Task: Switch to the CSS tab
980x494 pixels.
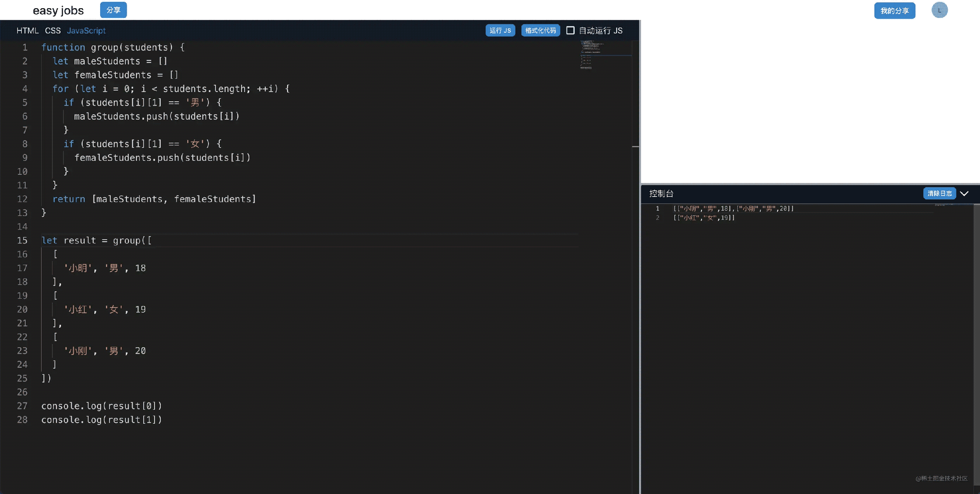Action: point(53,30)
